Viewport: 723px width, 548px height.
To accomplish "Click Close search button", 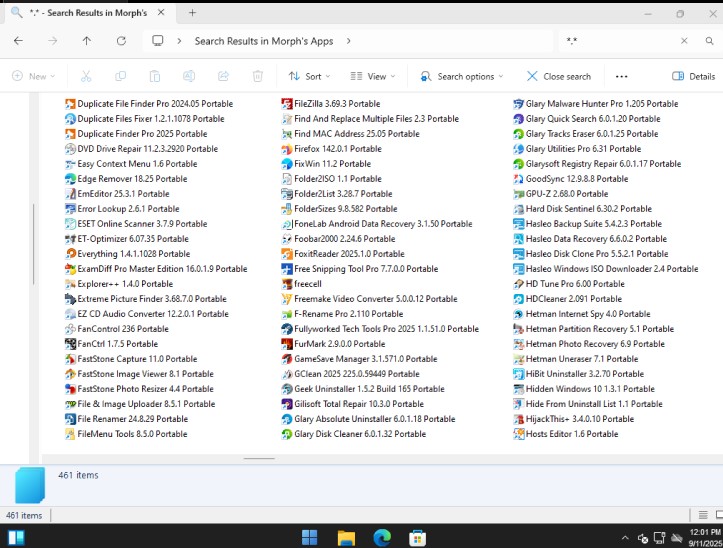I will [559, 76].
